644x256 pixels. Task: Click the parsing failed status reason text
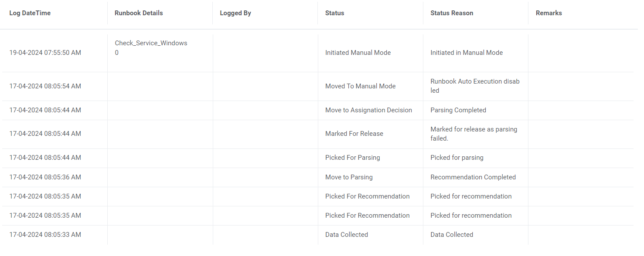474,134
